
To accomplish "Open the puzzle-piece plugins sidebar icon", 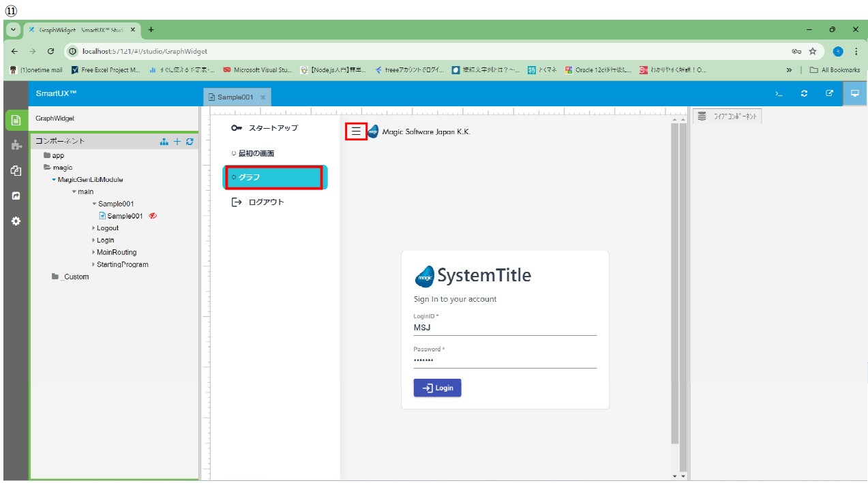I will point(16,145).
